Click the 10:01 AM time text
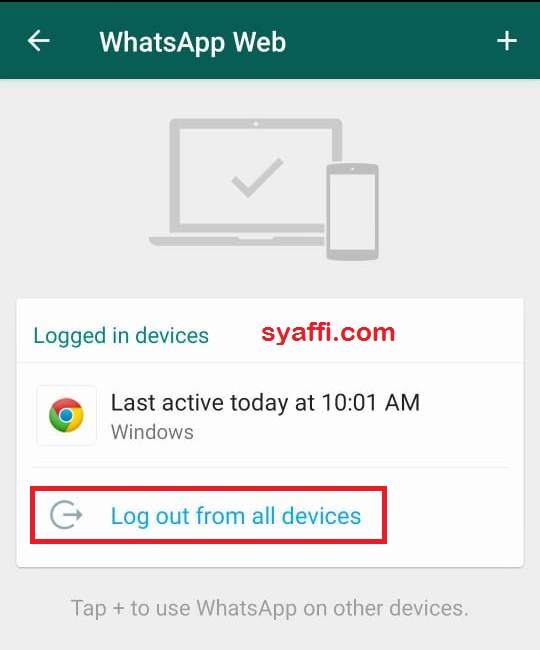This screenshot has height=650, width=540. [x=371, y=403]
